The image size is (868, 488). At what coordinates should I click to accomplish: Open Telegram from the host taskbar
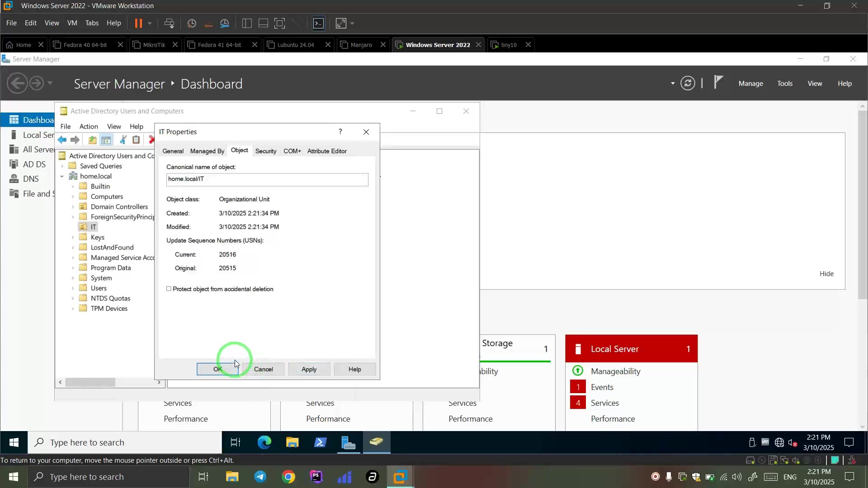(260, 477)
